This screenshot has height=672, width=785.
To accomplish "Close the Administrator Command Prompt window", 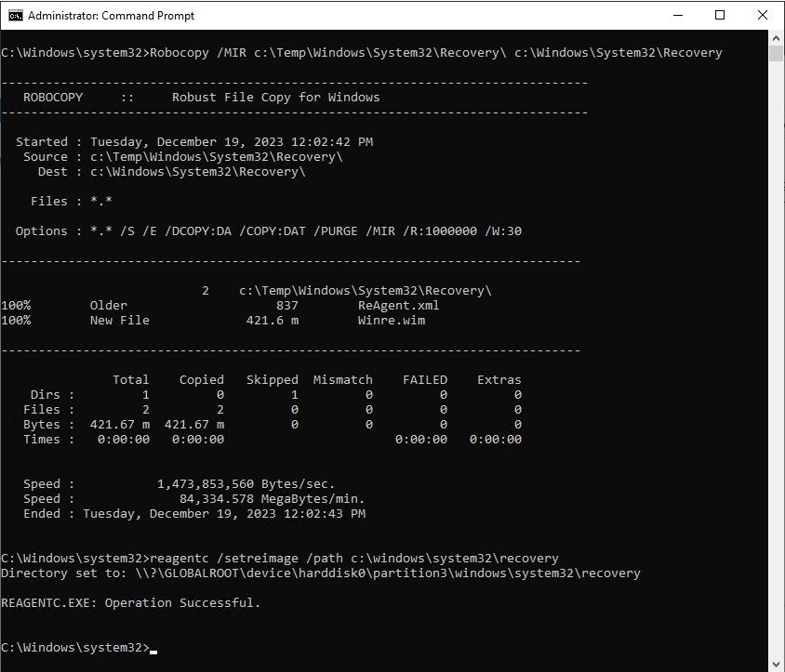I will [763, 16].
